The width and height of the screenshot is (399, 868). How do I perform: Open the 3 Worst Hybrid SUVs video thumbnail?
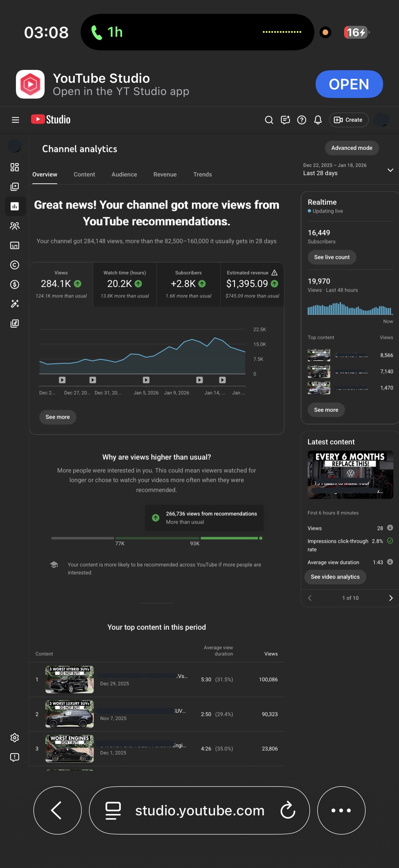tap(69, 679)
